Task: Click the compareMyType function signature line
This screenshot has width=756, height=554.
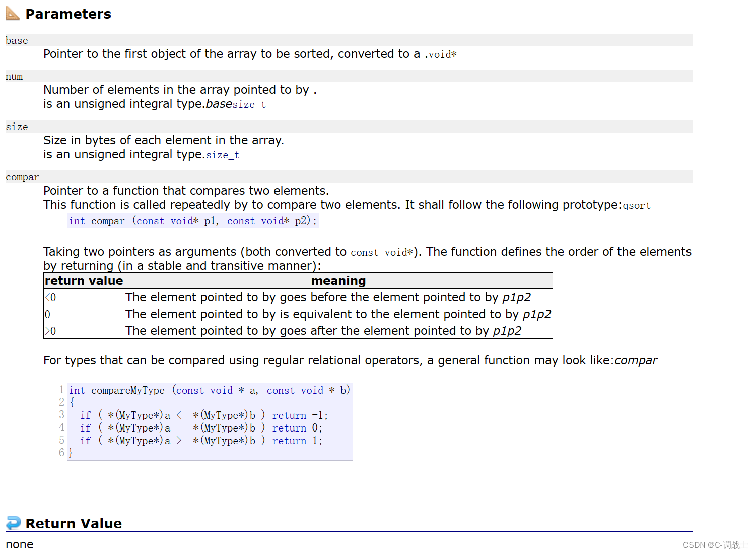Action: click(209, 390)
